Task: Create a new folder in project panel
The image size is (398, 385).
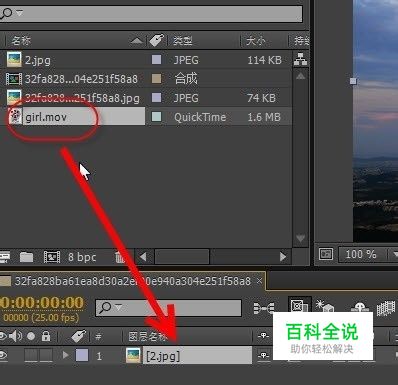Action: coord(26,257)
